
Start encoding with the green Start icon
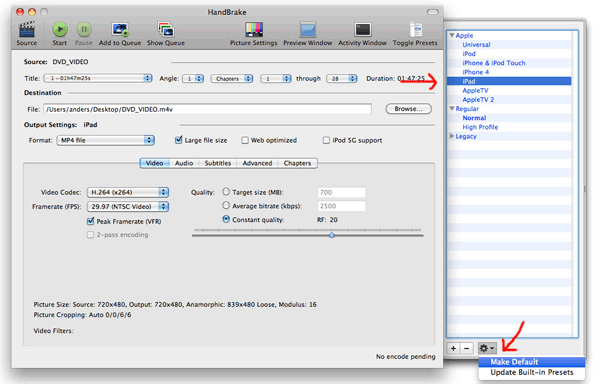pyautogui.click(x=60, y=29)
